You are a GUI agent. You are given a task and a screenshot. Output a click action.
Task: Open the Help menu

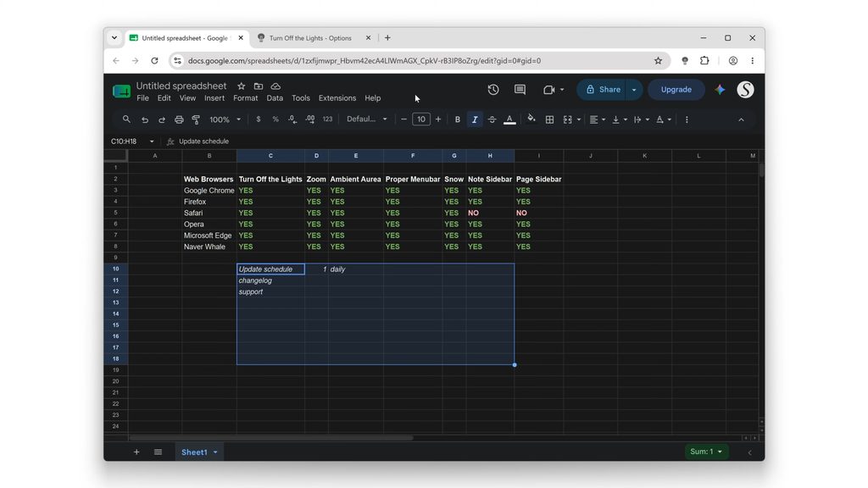[373, 98]
